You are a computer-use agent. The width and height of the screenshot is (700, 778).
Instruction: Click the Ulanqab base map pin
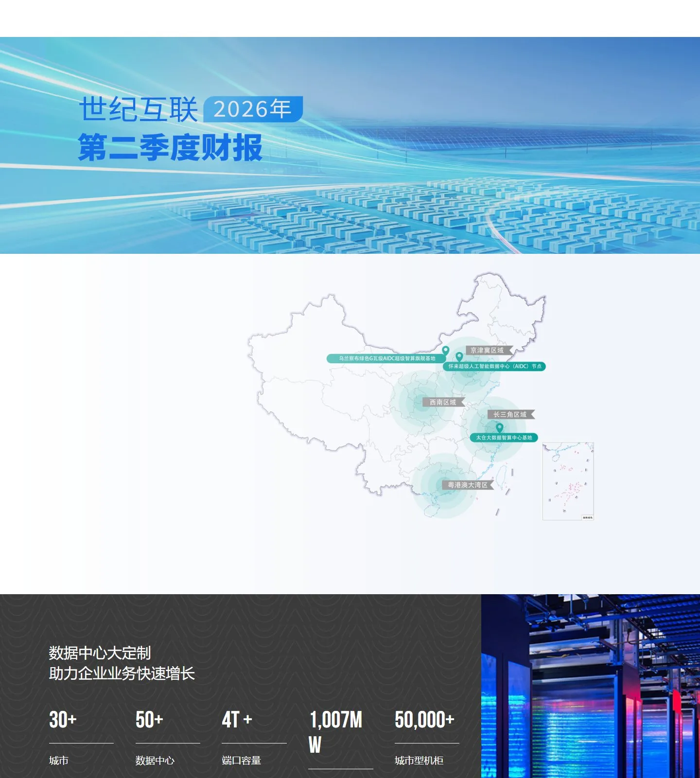(445, 351)
